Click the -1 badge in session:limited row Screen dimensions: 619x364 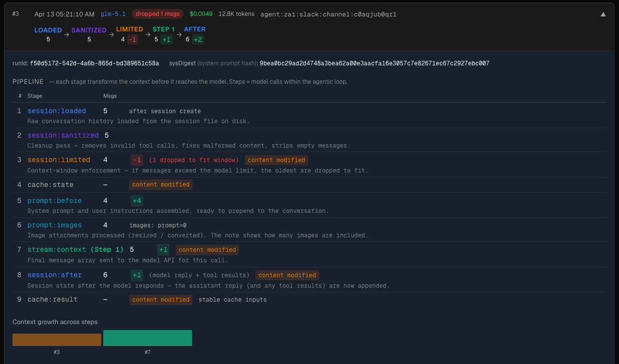point(137,160)
